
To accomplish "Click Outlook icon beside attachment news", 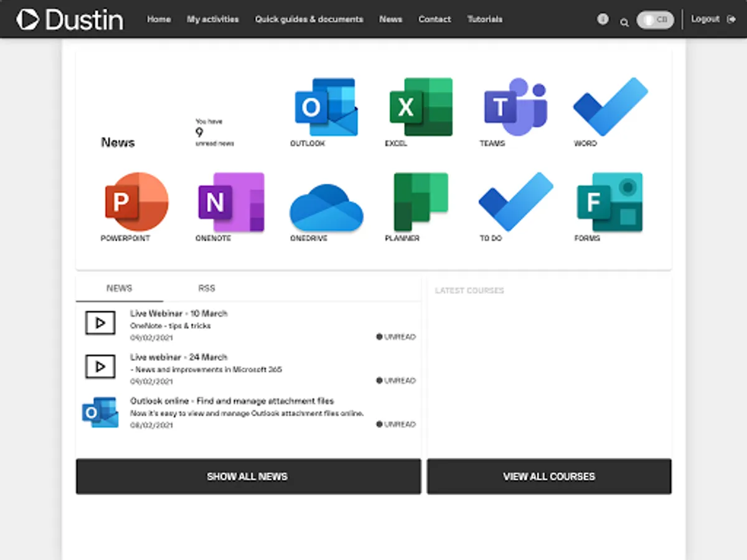I will point(100,411).
